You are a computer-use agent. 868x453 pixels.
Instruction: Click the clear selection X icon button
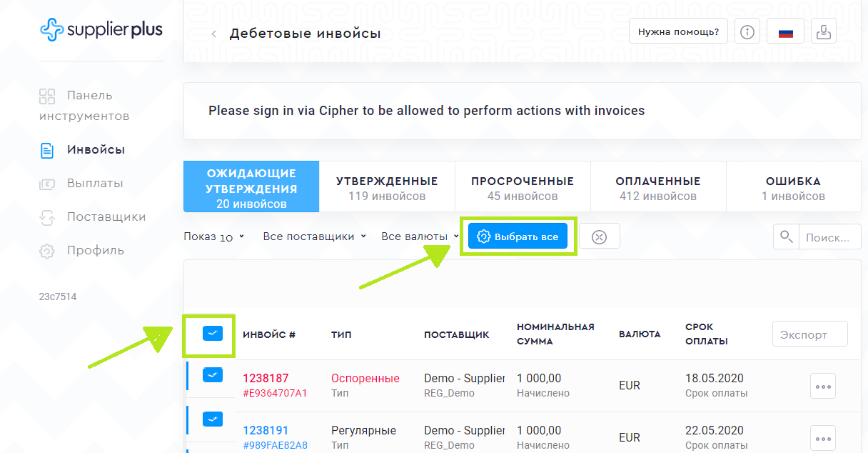pyautogui.click(x=599, y=237)
